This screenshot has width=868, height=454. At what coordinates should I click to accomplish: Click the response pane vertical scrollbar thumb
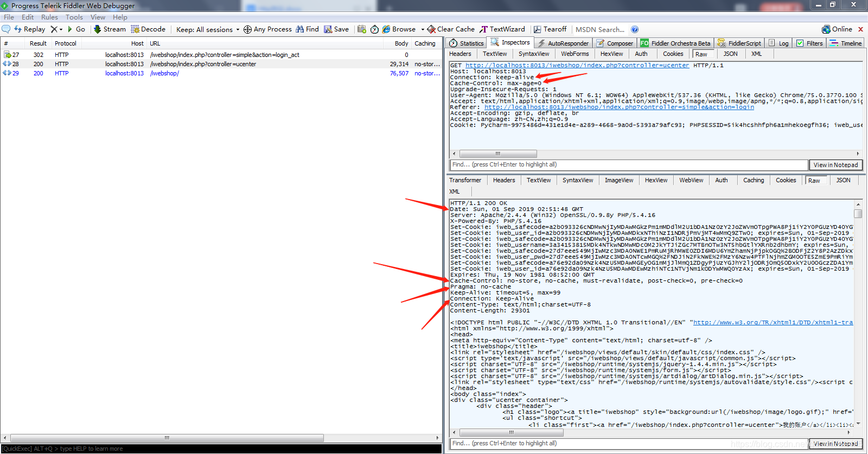(858, 214)
